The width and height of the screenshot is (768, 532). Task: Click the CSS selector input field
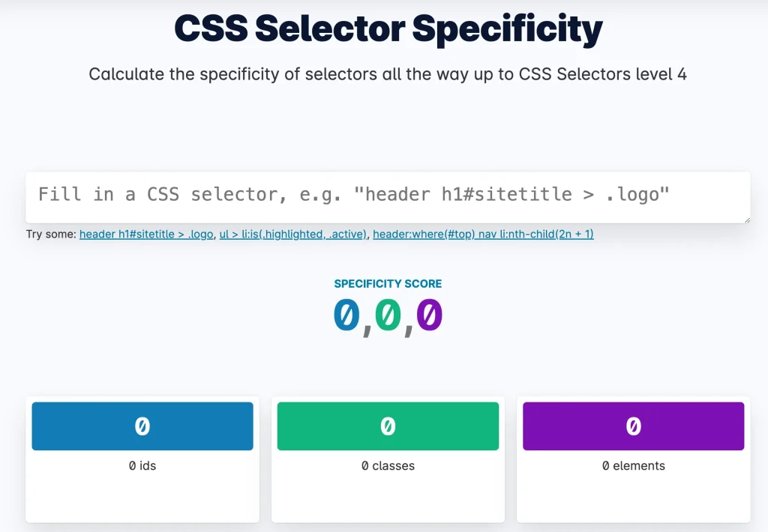click(388, 196)
